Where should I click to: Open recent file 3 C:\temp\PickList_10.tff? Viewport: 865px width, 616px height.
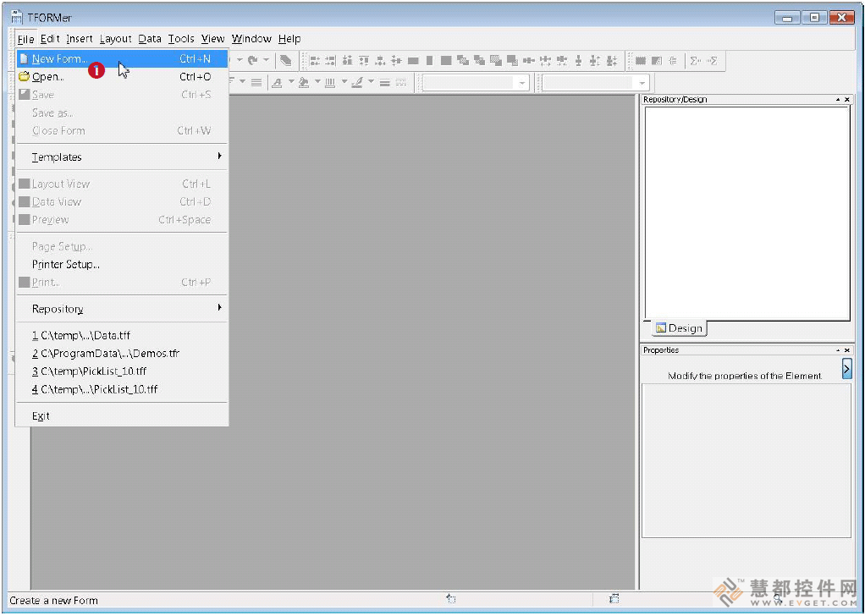click(122, 371)
